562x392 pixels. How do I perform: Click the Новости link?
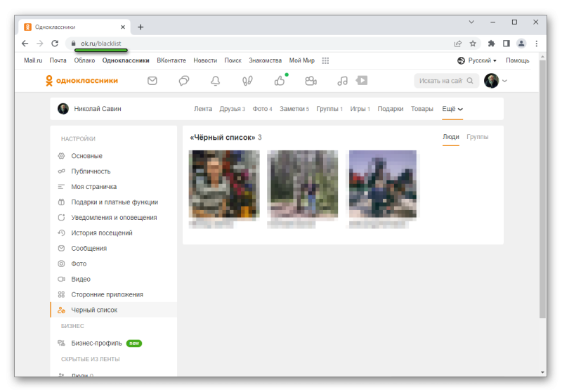coord(205,60)
